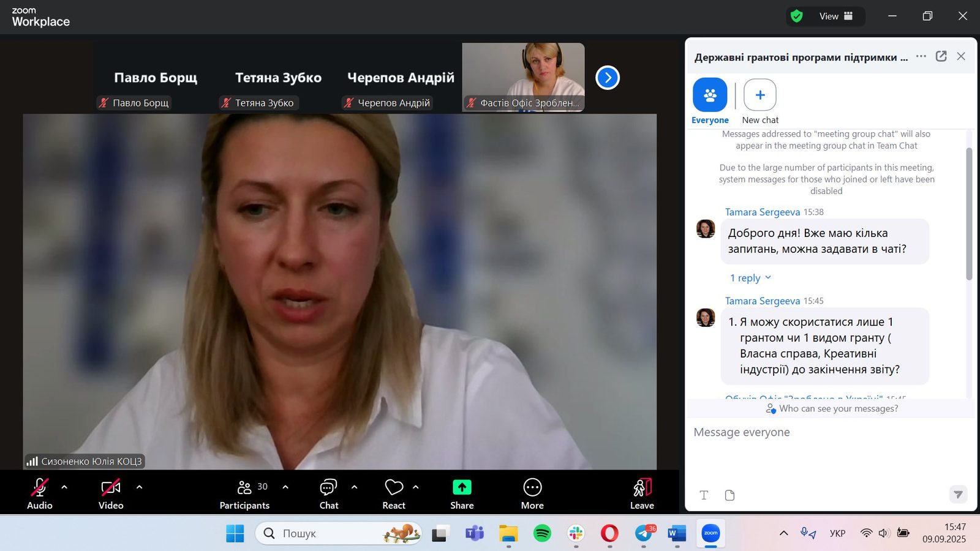
Task: Open Telegram from the taskbar
Action: (x=643, y=533)
